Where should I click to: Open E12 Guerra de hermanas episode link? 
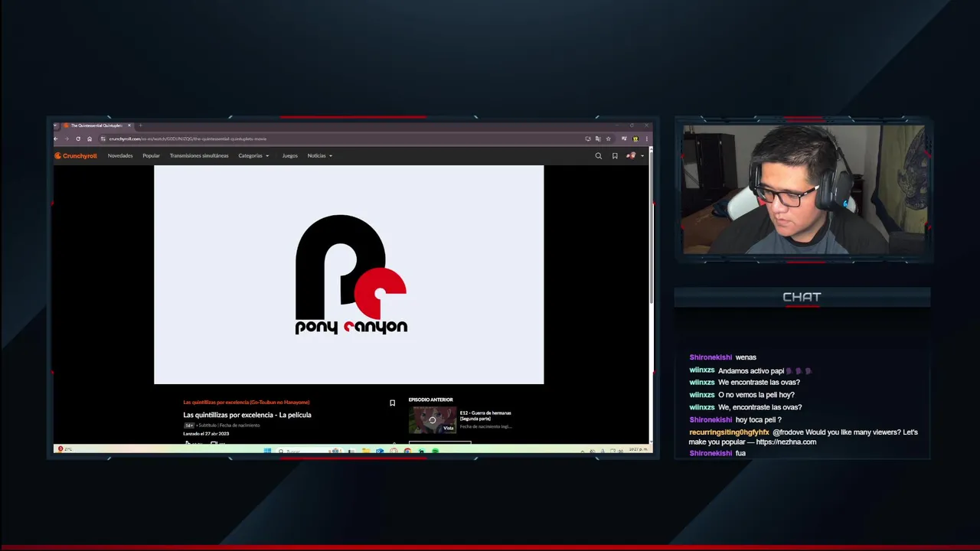(x=485, y=416)
